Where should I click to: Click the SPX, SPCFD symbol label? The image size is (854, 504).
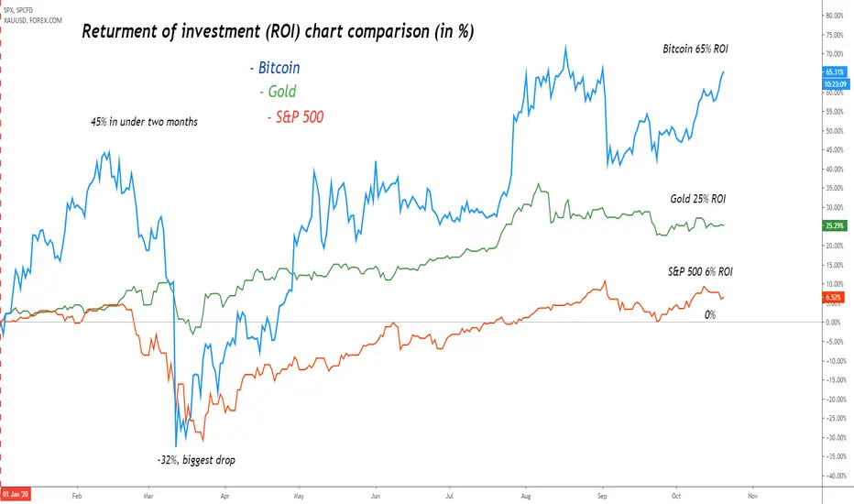17,11
